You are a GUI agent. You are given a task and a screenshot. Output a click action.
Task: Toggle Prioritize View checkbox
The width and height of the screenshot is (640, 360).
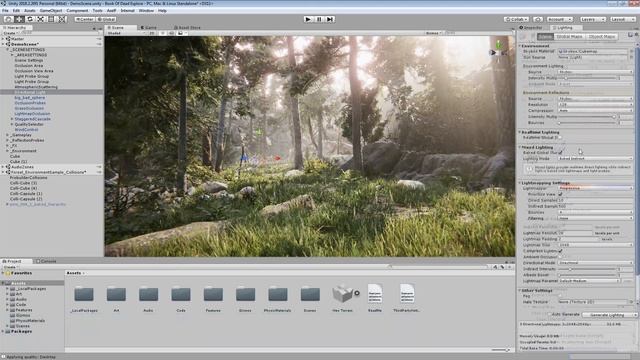pos(560,194)
